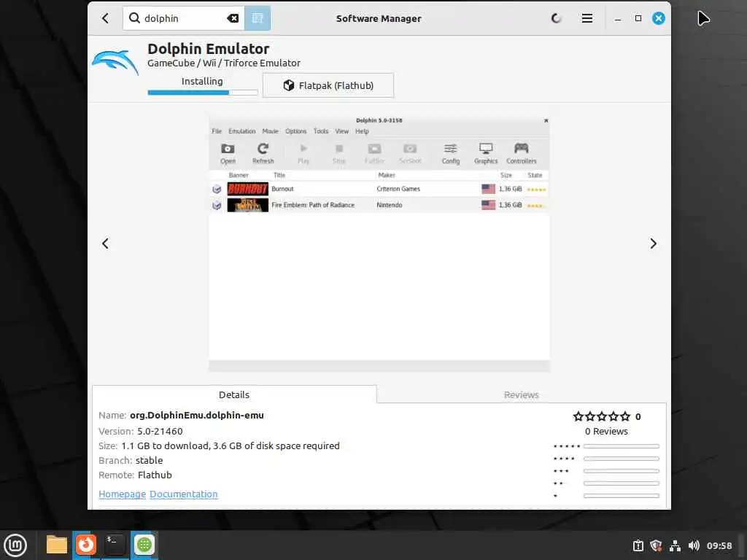The width and height of the screenshot is (747, 560).
Task: Click the clock showing 09:58
Action: coord(719,545)
